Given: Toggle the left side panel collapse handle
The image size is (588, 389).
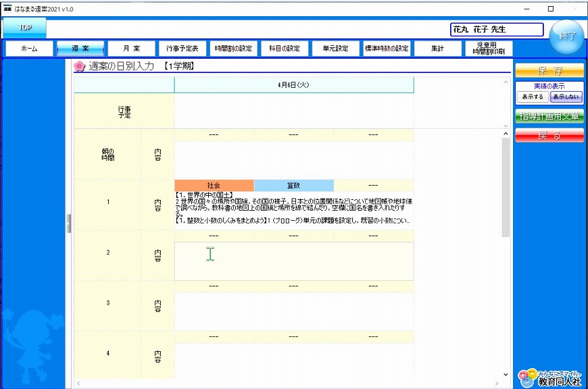Looking at the screenshot, I should click(69, 224).
